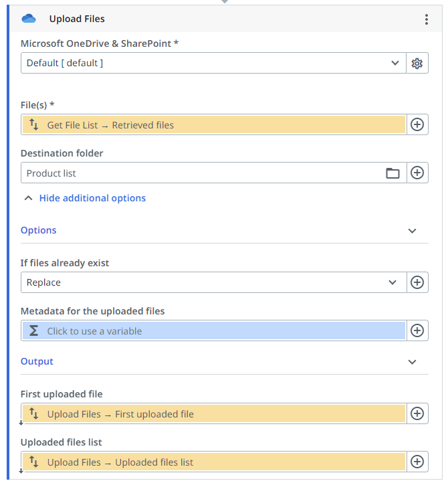Click the plus icon beside Destination folder
The image size is (448, 483).
coord(417,173)
